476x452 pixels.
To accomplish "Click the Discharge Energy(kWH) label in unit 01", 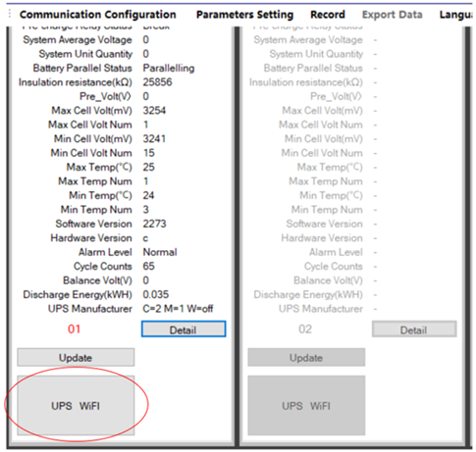I will (x=78, y=295).
